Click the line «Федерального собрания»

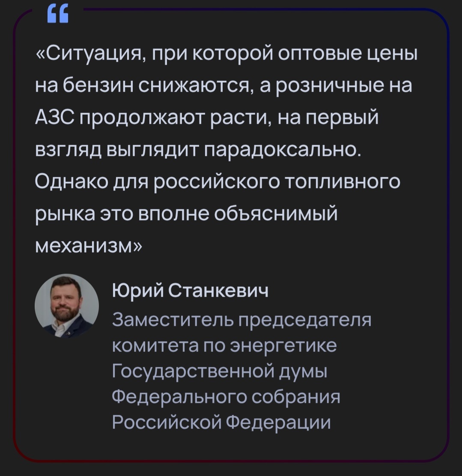point(226,397)
